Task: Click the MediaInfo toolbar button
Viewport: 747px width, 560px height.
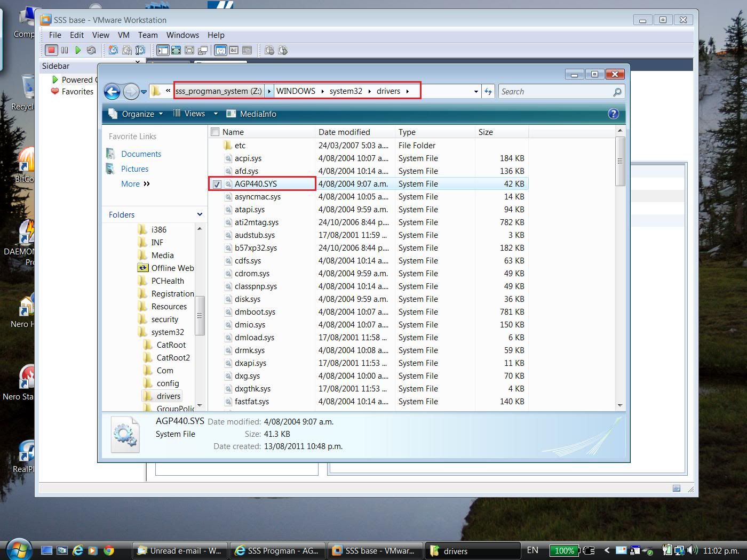Action: tap(251, 114)
